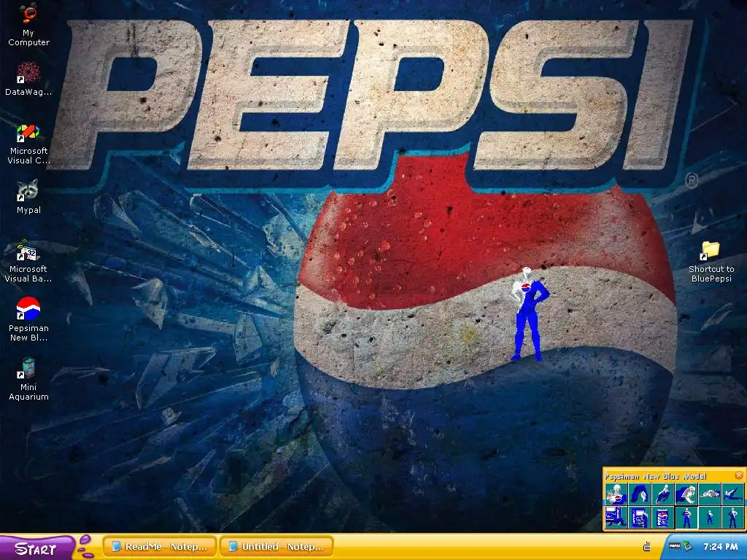Screen dimensions: 747x560
Task: Open the Start menu
Action: 37,548
